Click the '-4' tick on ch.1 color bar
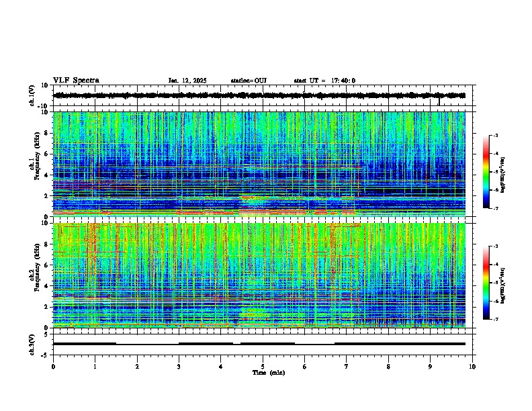This screenshot has width=532, height=411. pyautogui.click(x=496, y=154)
